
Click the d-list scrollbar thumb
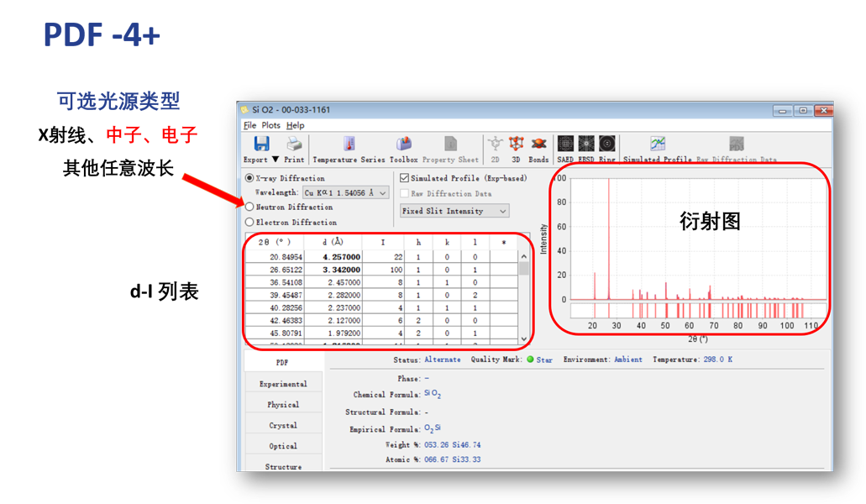point(523,269)
